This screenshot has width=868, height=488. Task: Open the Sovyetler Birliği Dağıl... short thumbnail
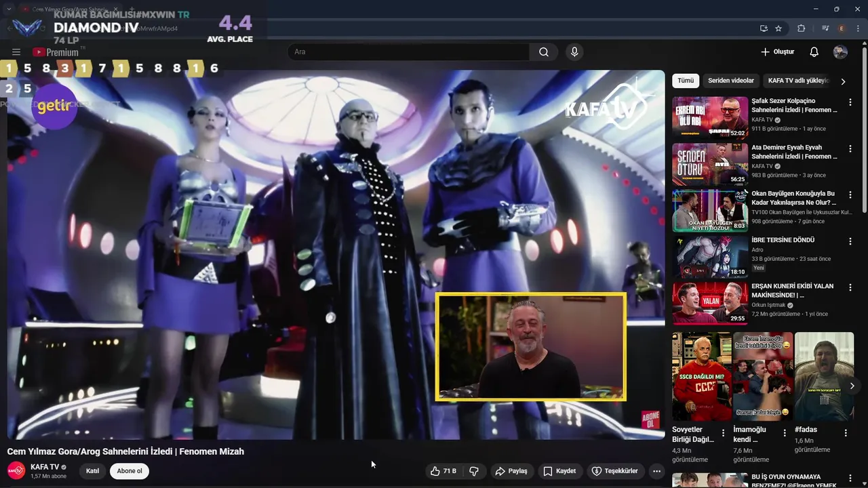coord(702,376)
